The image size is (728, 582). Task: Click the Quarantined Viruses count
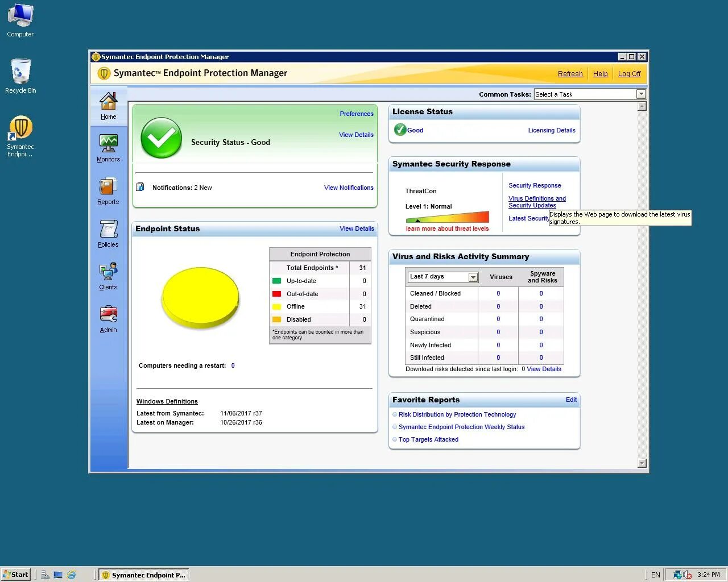coord(498,319)
